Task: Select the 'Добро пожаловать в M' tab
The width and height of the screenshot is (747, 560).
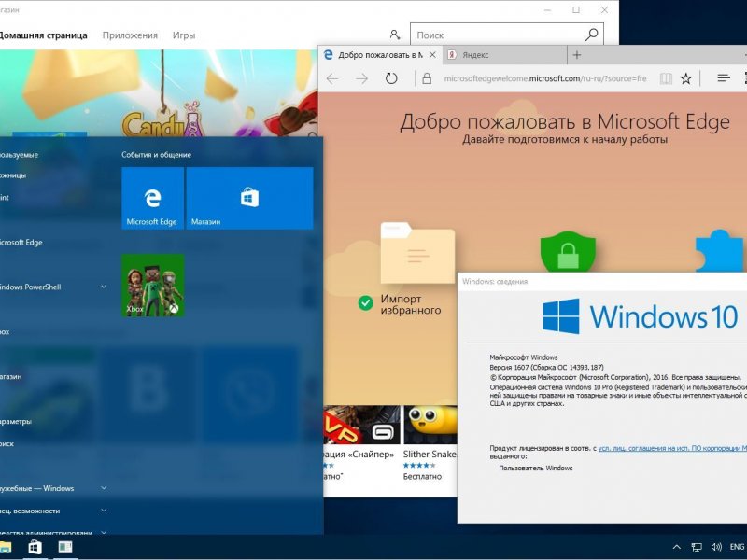Action: point(380,55)
